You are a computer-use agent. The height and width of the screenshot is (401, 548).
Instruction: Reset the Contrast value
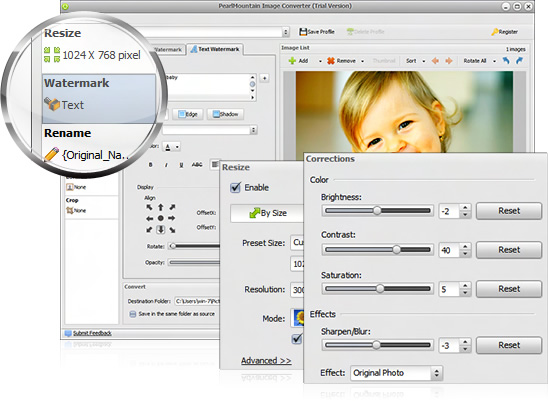(x=509, y=250)
